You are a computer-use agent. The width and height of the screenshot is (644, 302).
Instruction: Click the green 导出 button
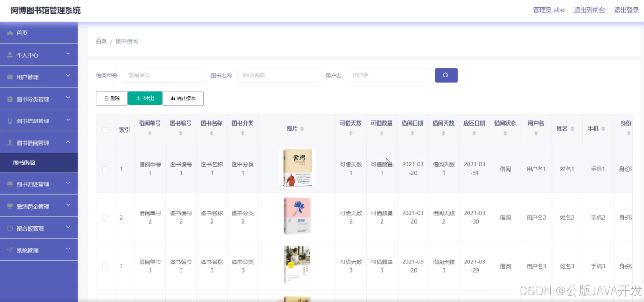pos(145,98)
